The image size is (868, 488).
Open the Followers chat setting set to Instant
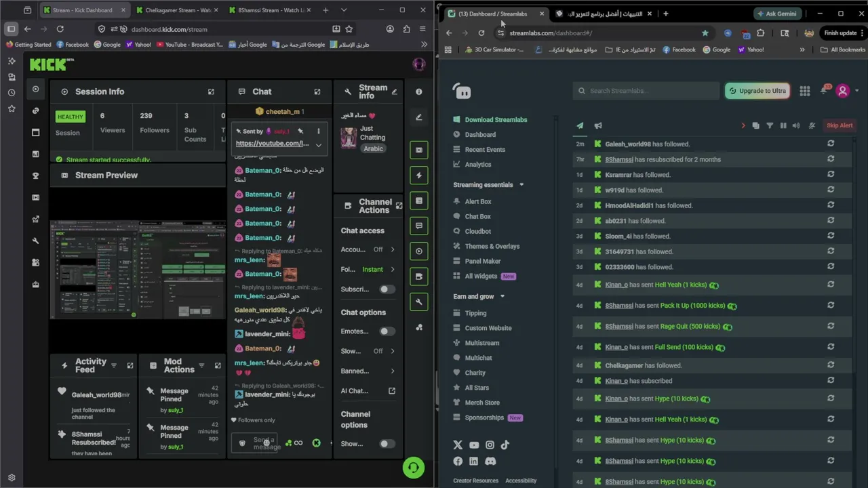tap(368, 269)
